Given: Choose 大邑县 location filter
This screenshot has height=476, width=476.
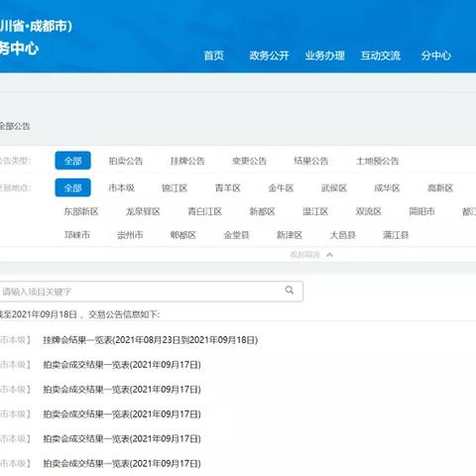Looking at the screenshot, I should coord(342,235).
